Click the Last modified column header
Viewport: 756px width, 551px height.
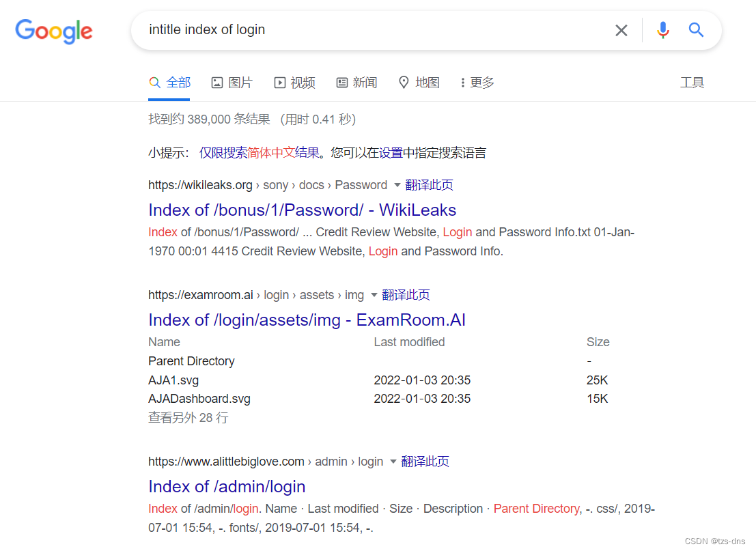coord(409,342)
